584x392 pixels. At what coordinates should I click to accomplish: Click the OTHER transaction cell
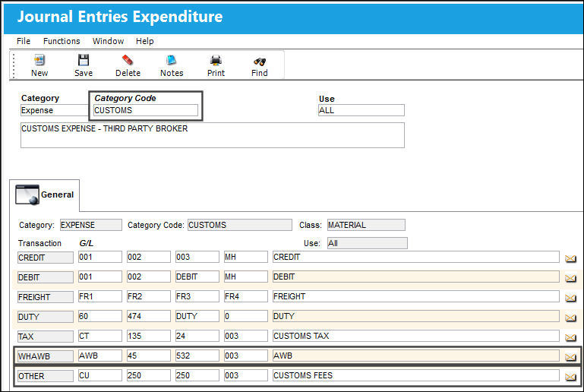[46, 376]
